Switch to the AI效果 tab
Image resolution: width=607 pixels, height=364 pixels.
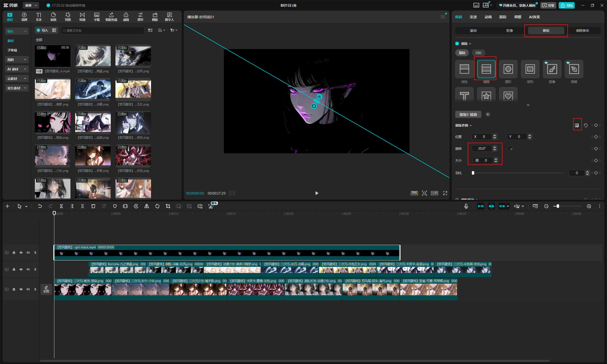point(534,17)
